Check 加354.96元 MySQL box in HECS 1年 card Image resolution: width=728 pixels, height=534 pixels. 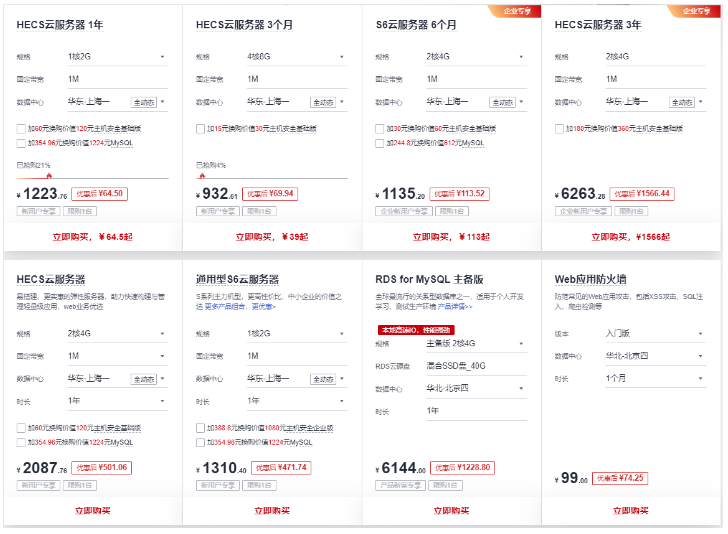(21, 143)
